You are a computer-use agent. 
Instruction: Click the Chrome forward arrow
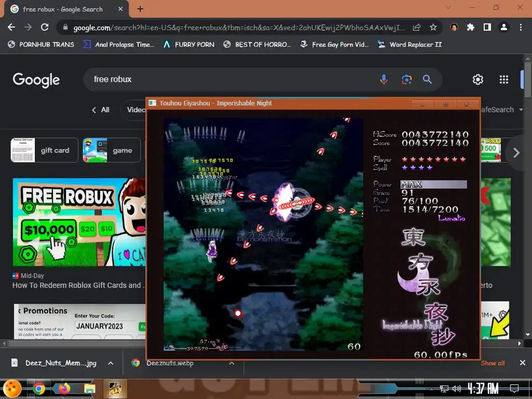pyautogui.click(x=28, y=27)
